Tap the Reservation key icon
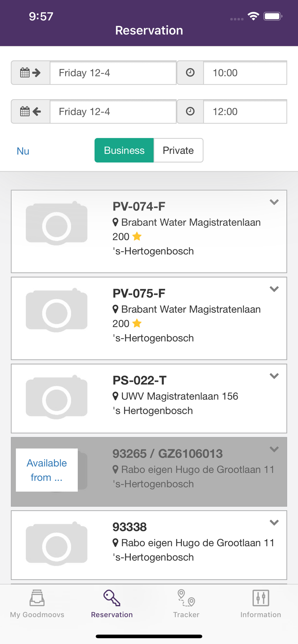The image size is (298, 644). pos(112,598)
